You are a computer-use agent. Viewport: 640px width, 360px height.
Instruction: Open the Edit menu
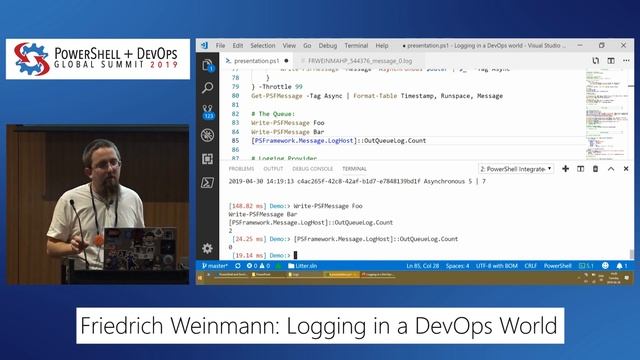[x=238, y=46]
